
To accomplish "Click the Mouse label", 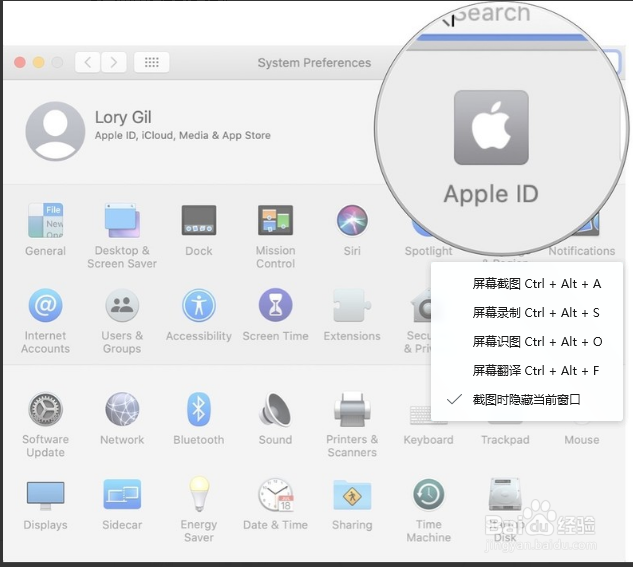I will (582, 440).
